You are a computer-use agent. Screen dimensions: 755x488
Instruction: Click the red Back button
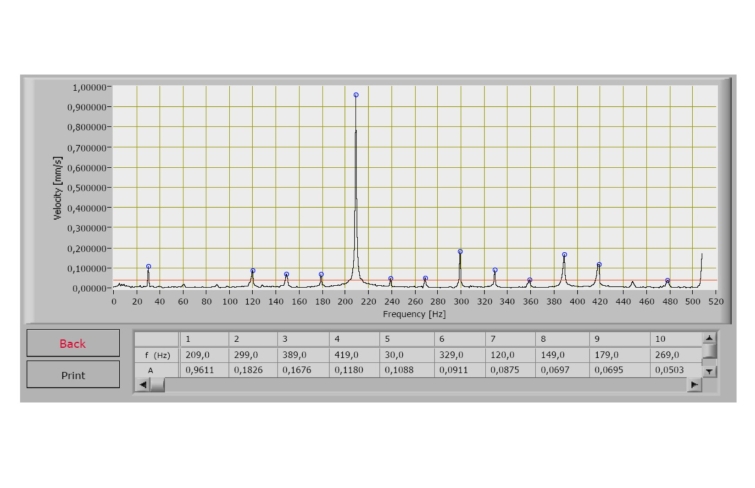[x=73, y=343]
